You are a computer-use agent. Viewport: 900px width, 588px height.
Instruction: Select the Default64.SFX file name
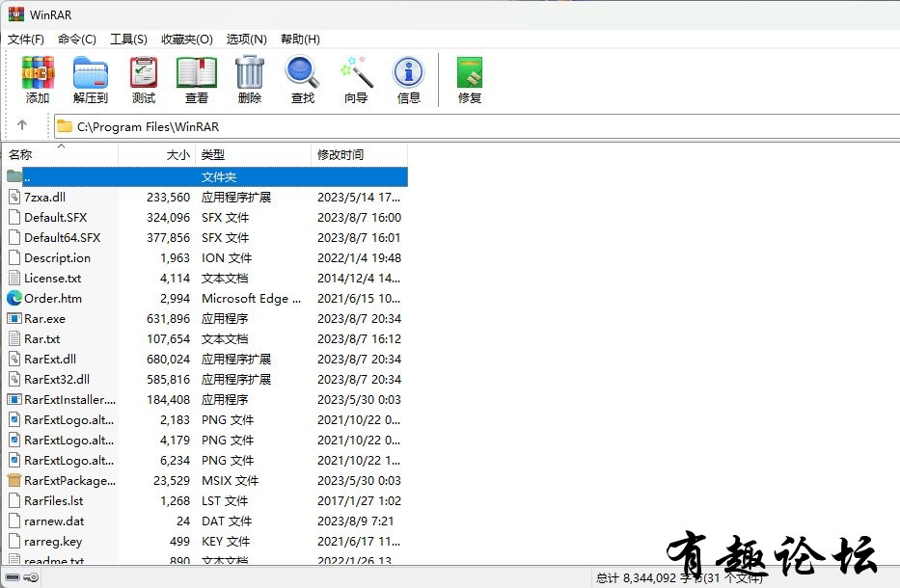click(62, 237)
